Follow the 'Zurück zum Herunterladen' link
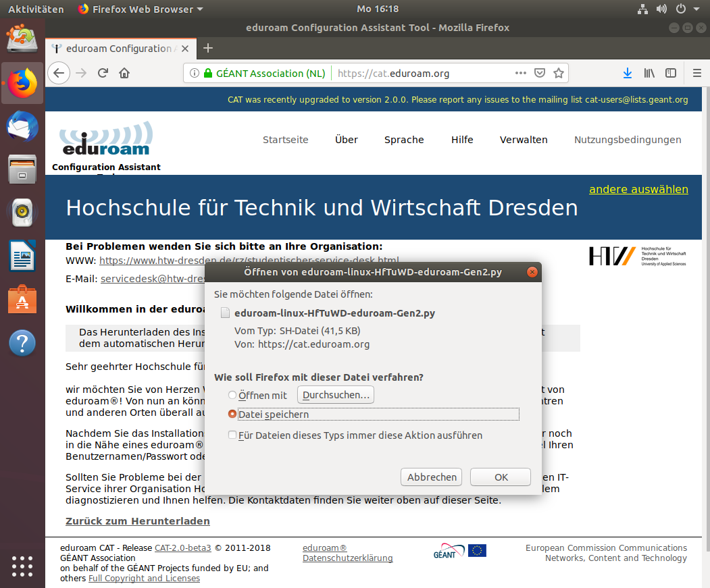The width and height of the screenshot is (710, 588). click(138, 521)
